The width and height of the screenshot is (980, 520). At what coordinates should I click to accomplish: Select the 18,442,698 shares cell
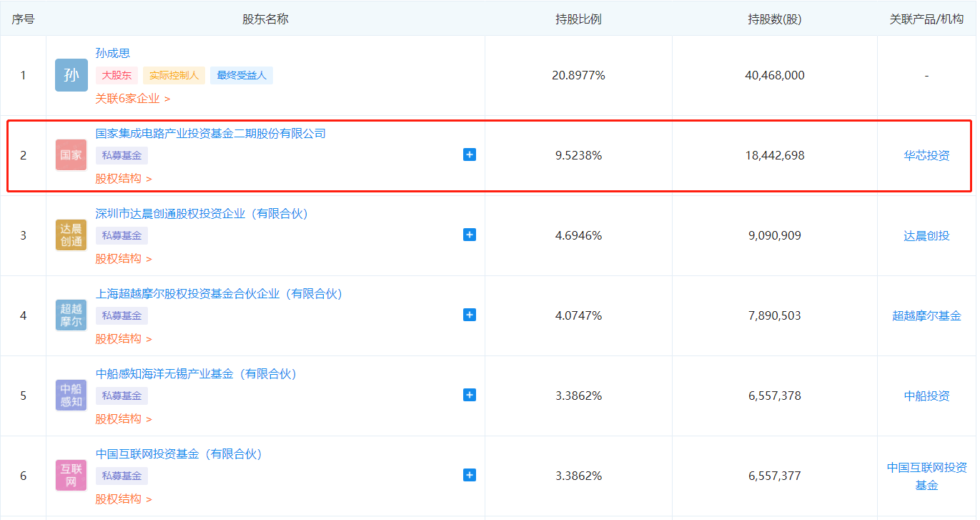pyautogui.click(x=775, y=155)
